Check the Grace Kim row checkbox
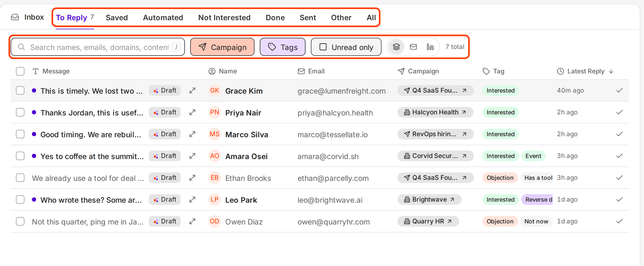 (x=20, y=90)
